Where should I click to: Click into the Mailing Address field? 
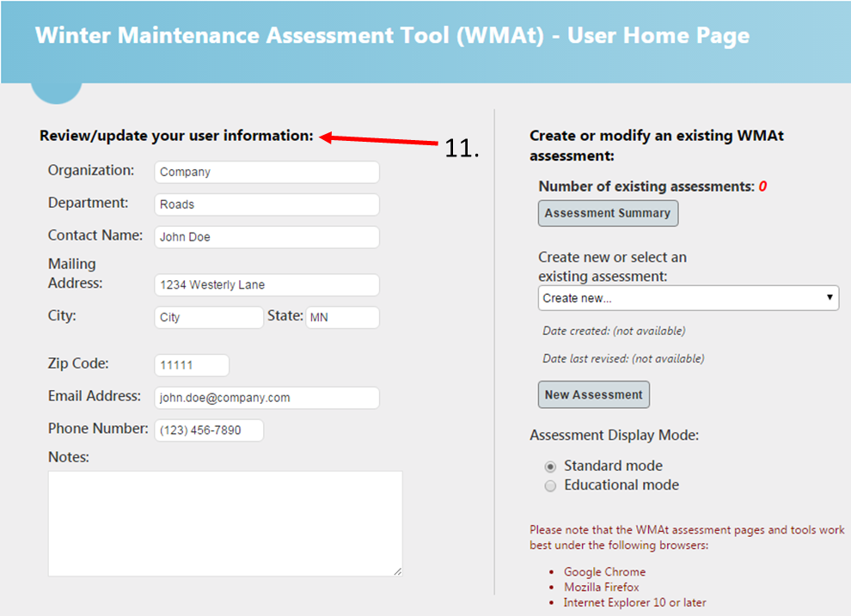pos(266,285)
